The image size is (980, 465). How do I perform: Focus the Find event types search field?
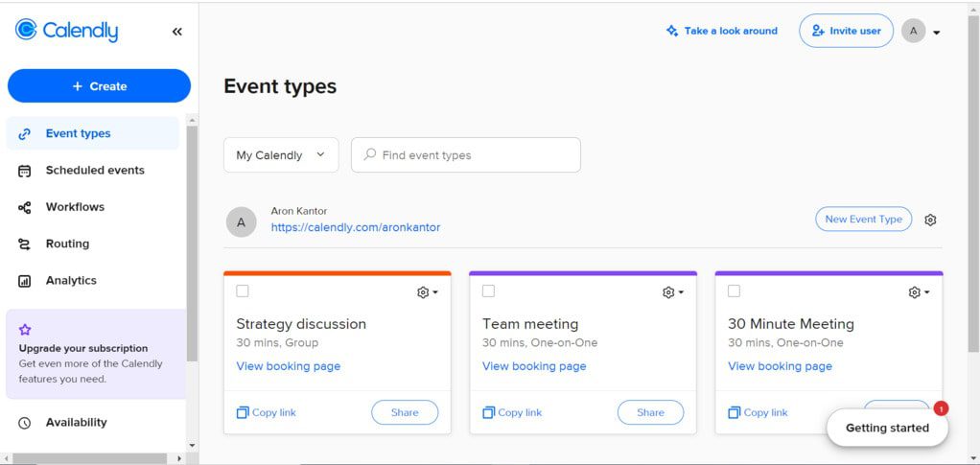click(466, 155)
